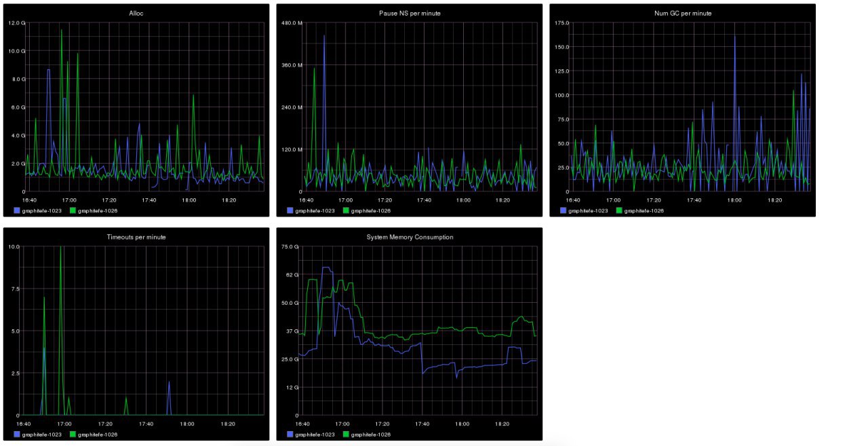Click the 10.0 G axis label in Alloc

coord(17,51)
